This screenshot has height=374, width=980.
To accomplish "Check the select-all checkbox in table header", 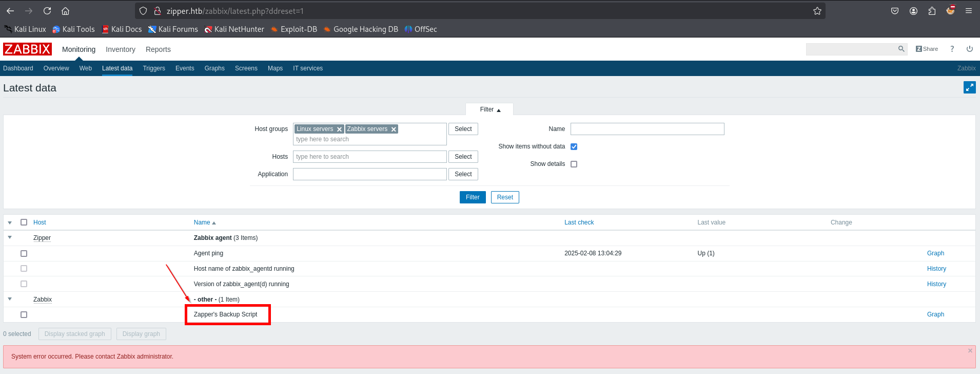I will pos(24,222).
